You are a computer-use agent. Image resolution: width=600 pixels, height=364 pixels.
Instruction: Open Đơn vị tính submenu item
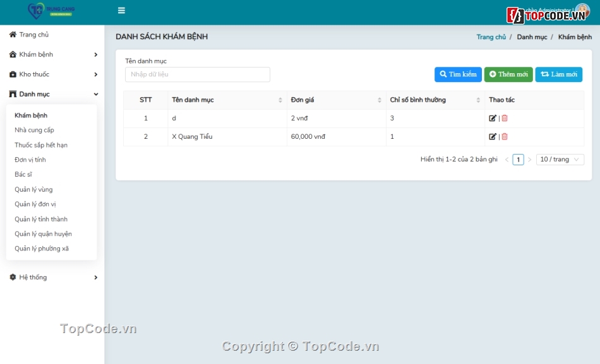(30, 160)
